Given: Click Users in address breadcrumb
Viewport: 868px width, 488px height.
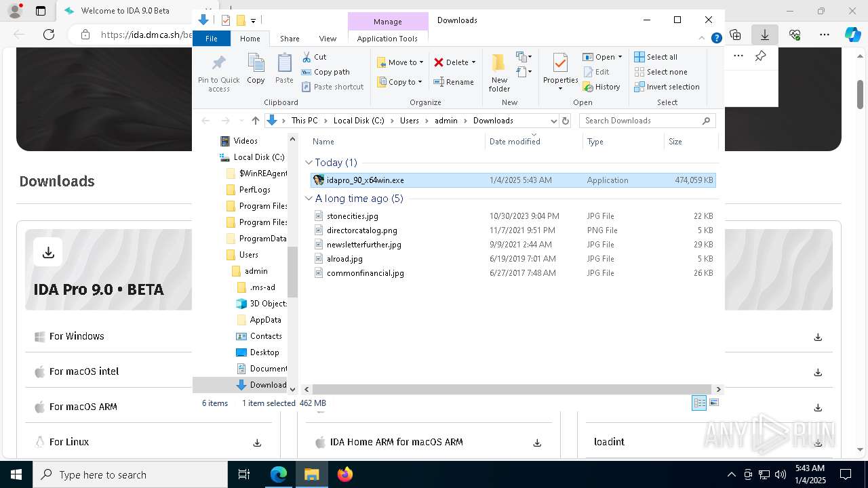Looking at the screenshot, I should coord(409,121).
